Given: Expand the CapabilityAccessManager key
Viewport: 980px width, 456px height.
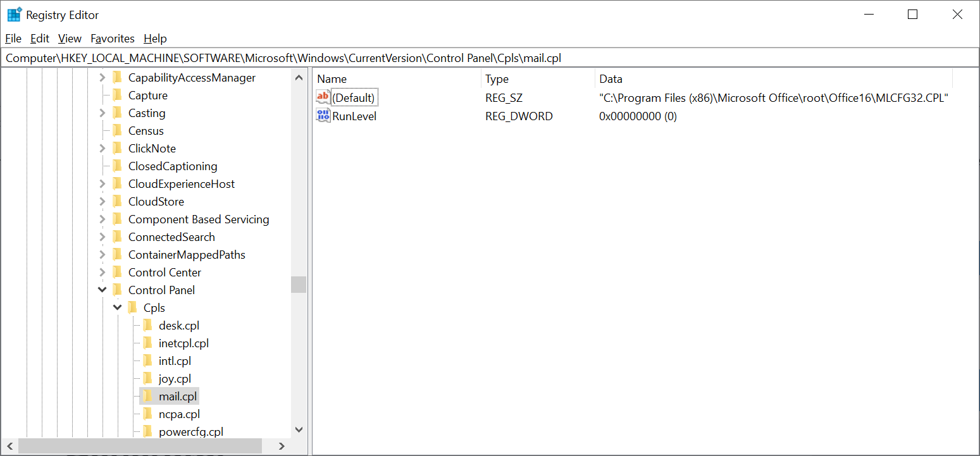Looking at the screenshot, I should pyautogui.click(x=102, y=78).
